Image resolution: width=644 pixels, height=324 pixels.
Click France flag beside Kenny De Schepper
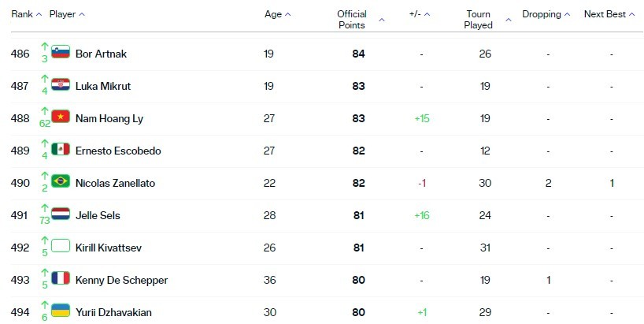click(x=61, y=278)
